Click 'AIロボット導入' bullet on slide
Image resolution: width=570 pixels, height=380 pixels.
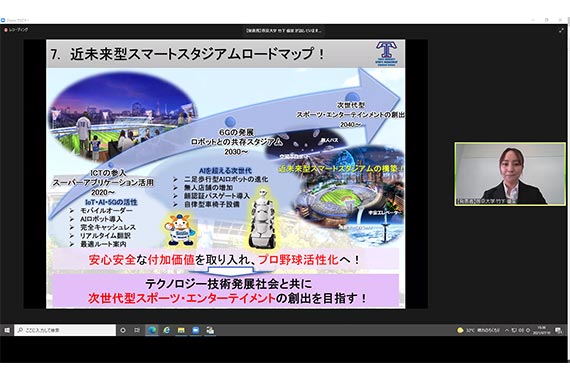[101, 219]
